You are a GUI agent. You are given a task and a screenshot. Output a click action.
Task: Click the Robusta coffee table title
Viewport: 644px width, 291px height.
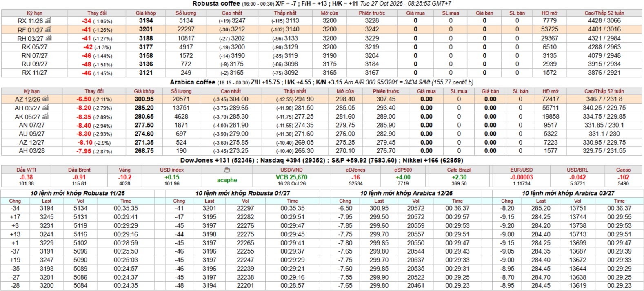(x=216, y=4)
